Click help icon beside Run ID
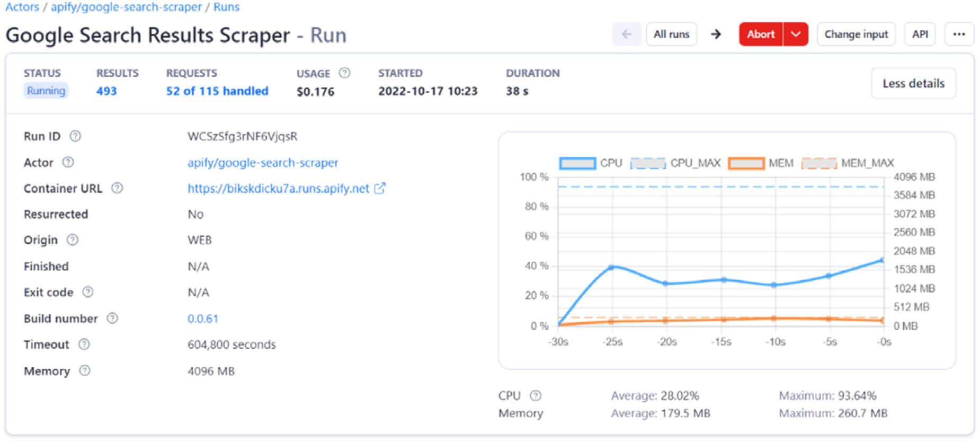Screen dimensions: 980x442 point(75,136)
